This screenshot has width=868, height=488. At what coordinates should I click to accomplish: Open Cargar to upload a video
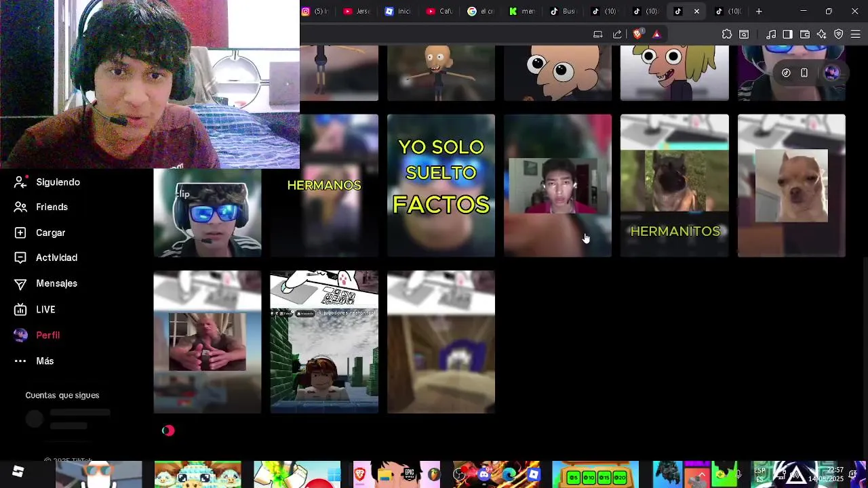point(40,232)
